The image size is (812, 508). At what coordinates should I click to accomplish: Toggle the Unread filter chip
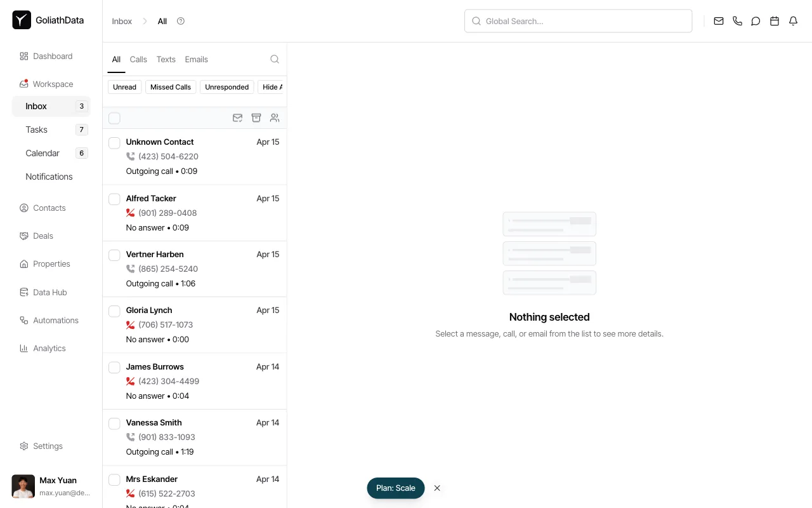[124, 87]
